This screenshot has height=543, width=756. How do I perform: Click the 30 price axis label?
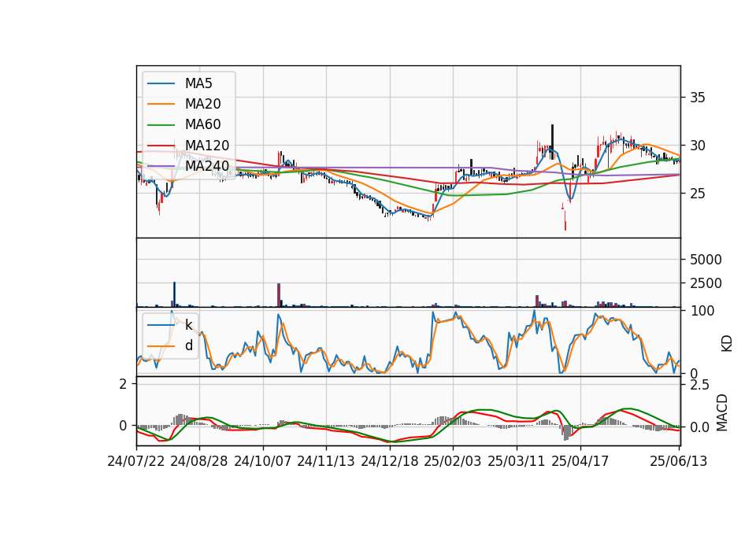(x=698, y=146)
